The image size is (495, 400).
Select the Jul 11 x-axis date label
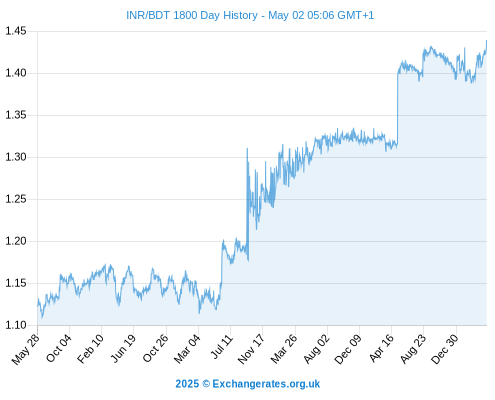(x=222, y=347)
